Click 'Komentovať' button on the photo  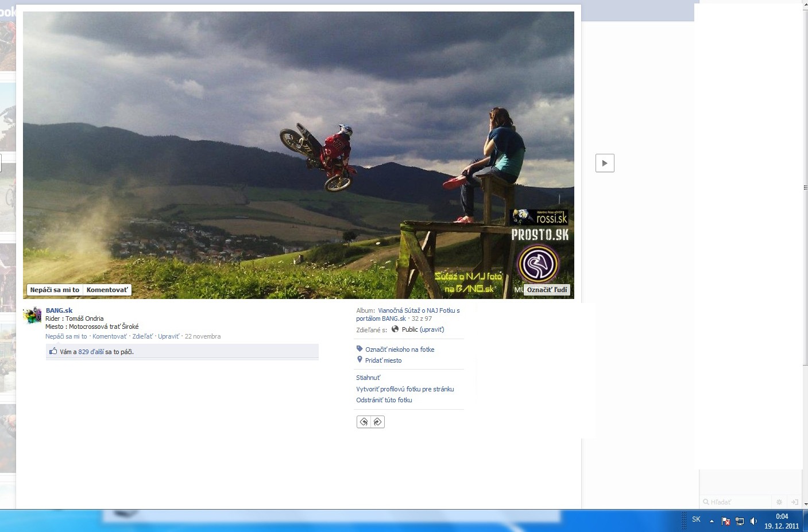point(107,290)
